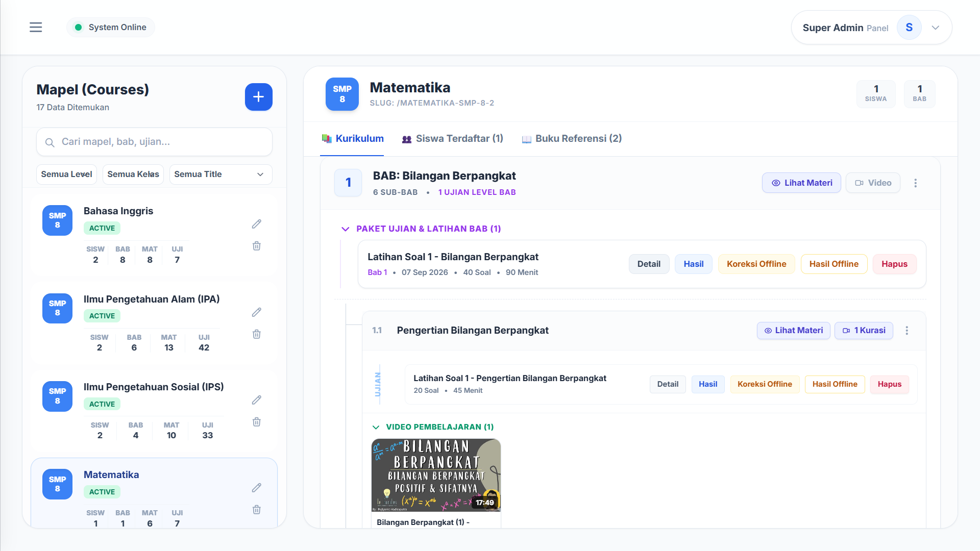Image resolution: width=980 pixels, height=551 pixels.
Task: Click the 1 Siswa stat box
Action: pos(876,94)
